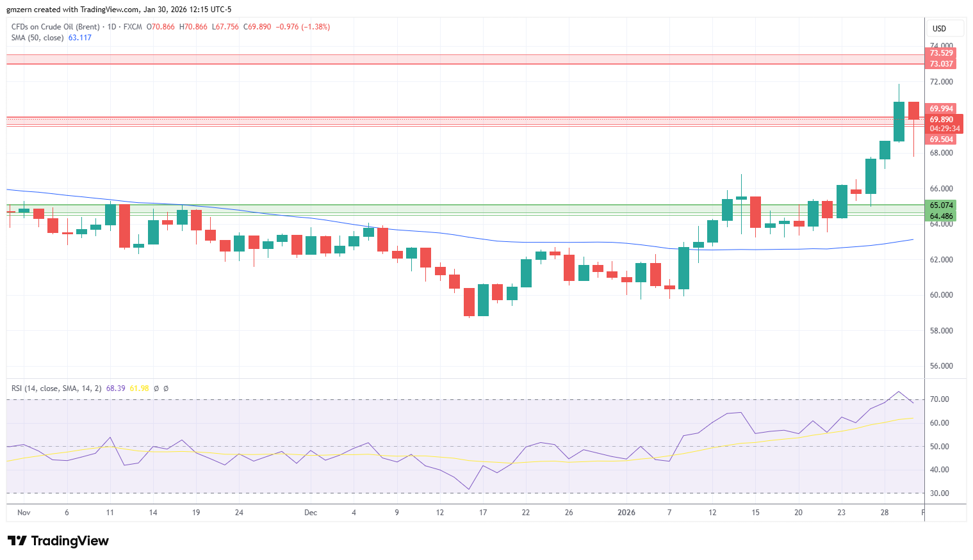Click the bold 2026 label on time axis
Screen dimensions: 973x560
click(626, 513)
